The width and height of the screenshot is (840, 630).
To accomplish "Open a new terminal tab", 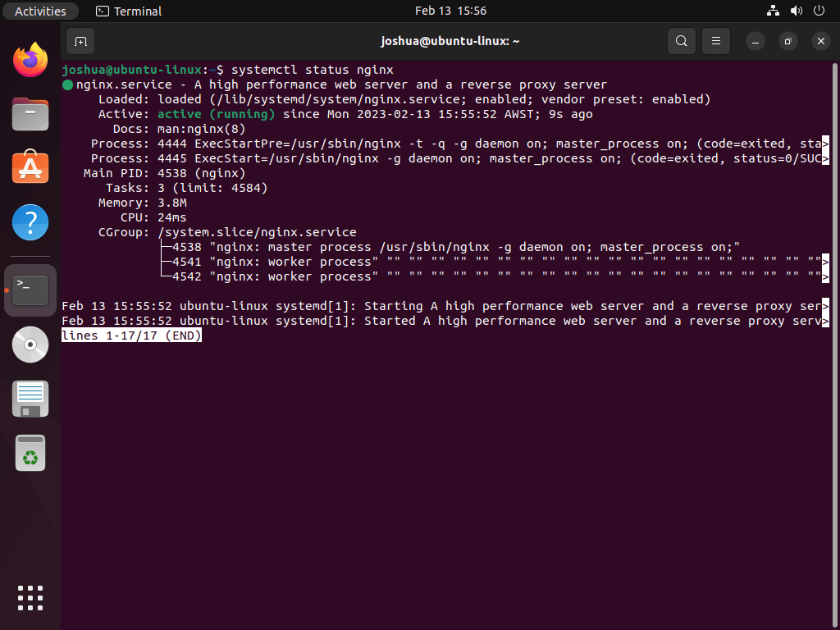I will pyautogui.click(x=79, y=41).
